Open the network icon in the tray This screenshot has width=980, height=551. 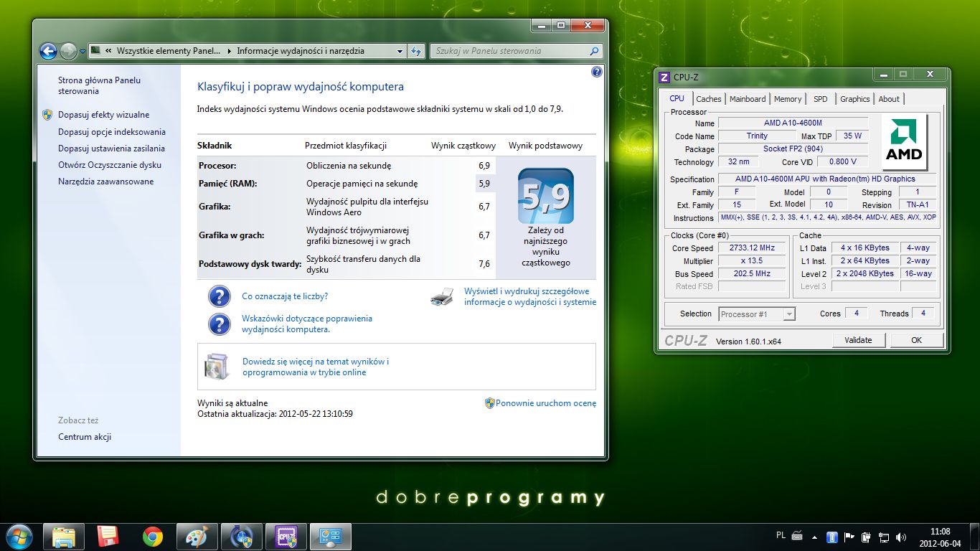[884, 536]
